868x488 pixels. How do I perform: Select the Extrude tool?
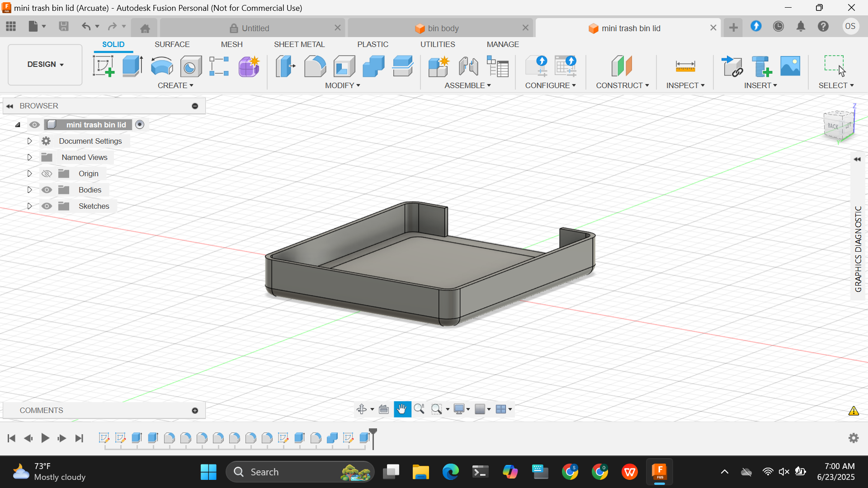click(132, 66)
